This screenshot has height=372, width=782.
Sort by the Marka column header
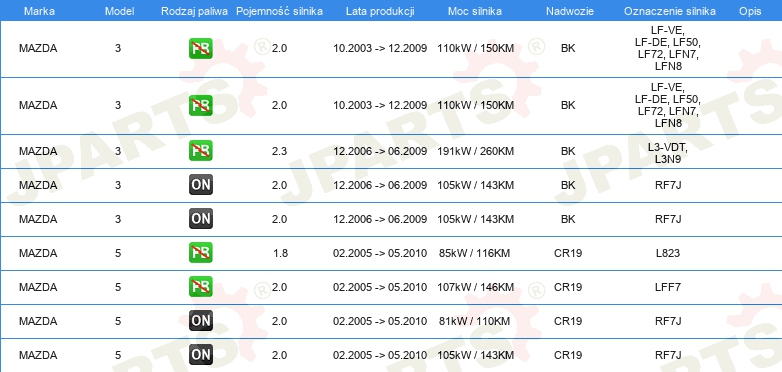coord(39,11)
